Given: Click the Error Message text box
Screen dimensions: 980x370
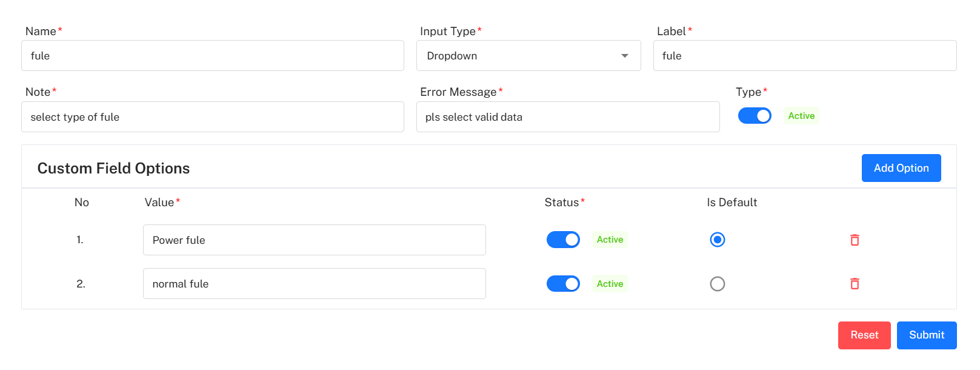Looking at the screenshot, I should [568, 116].
